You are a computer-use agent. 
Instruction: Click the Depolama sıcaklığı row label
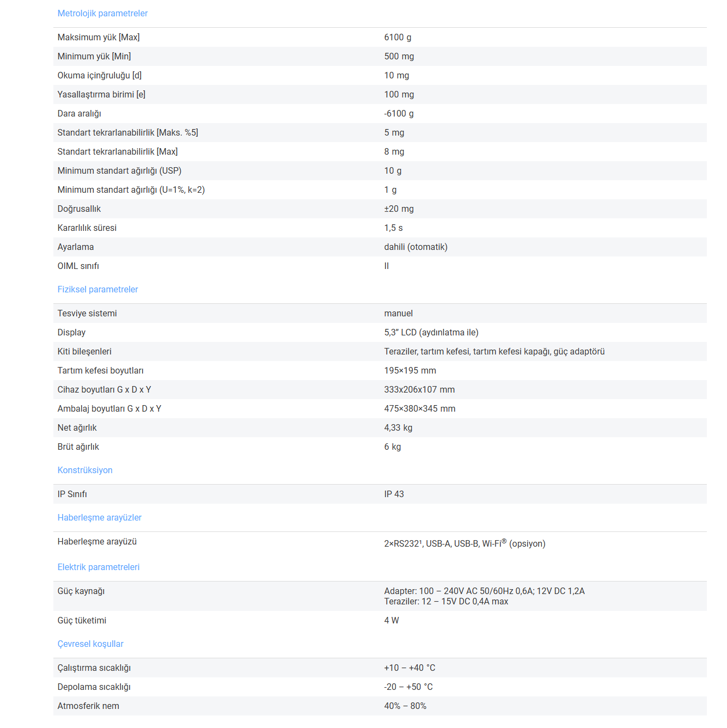[94, 687]
